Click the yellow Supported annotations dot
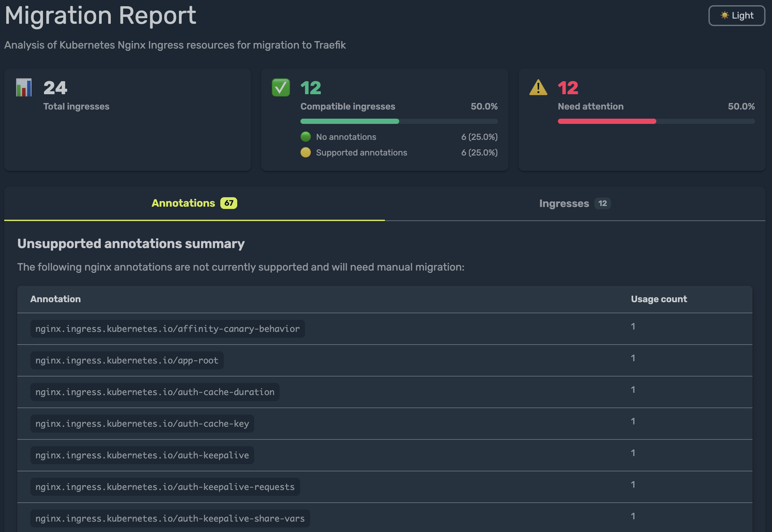The image size is (772, 532). [x=306, y=152]
